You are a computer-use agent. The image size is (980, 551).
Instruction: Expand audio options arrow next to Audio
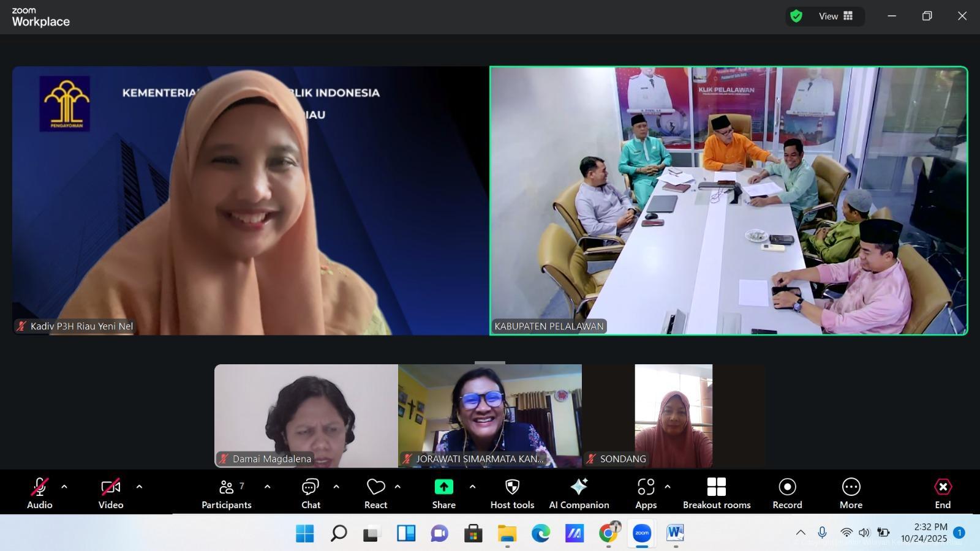coord(64,487)
